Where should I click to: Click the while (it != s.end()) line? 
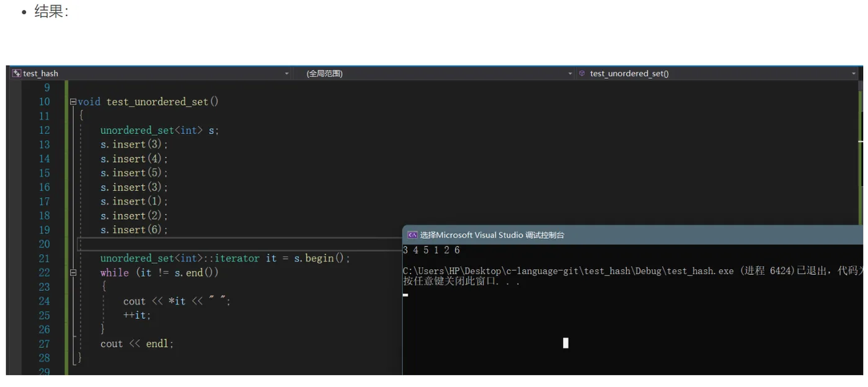(x=159, y=272)
